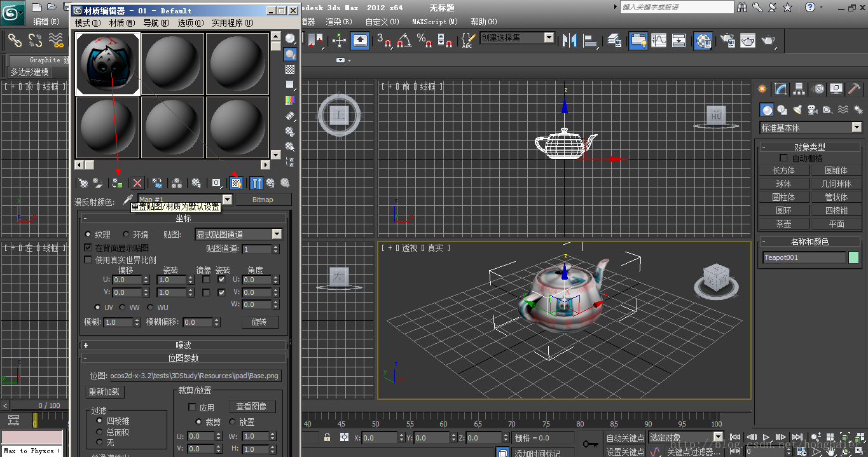
Task: Toggle the 使用真实世界比例 checkbox
Action: 88,260
